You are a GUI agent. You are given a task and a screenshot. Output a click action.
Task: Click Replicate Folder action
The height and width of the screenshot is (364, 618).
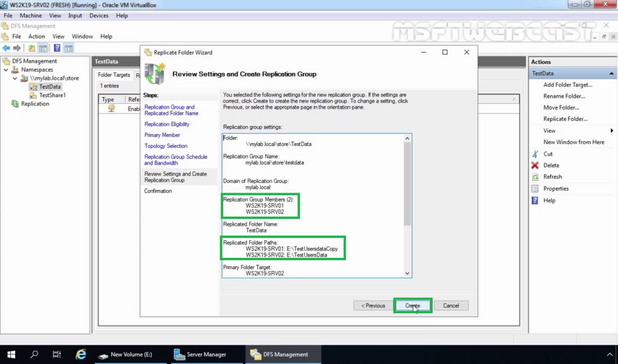click(565, 119)
